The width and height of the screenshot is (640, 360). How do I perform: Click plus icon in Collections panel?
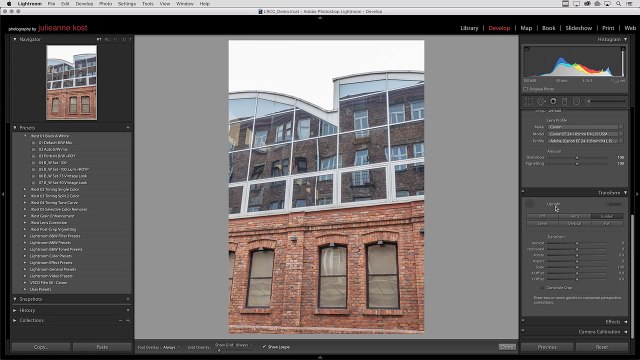click(x=128, y=320)
